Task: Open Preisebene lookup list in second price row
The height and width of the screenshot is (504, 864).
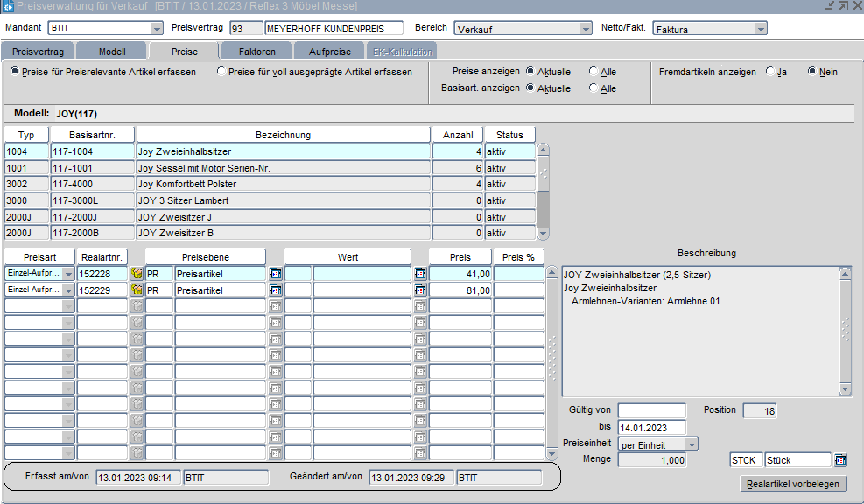Action: 276,290
